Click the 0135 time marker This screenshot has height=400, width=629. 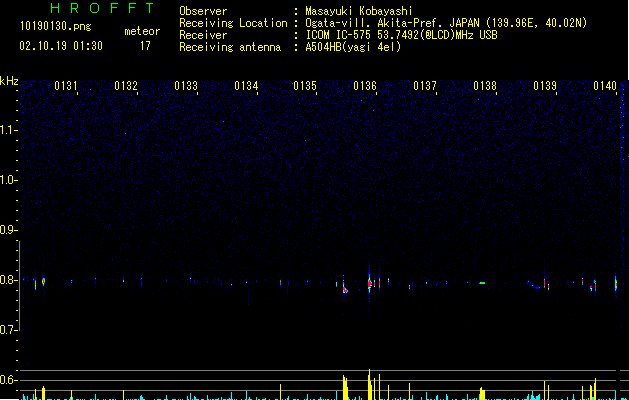click(x=305, y=86)
